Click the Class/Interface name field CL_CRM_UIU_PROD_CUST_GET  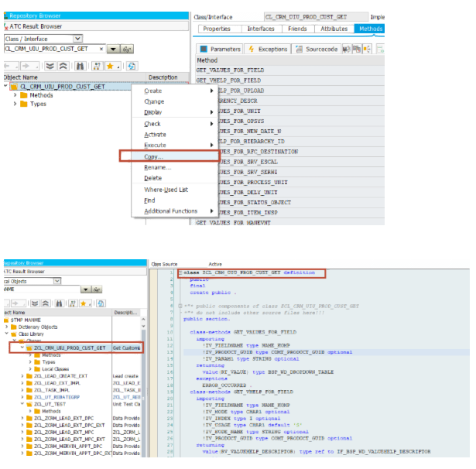[316, 17]
